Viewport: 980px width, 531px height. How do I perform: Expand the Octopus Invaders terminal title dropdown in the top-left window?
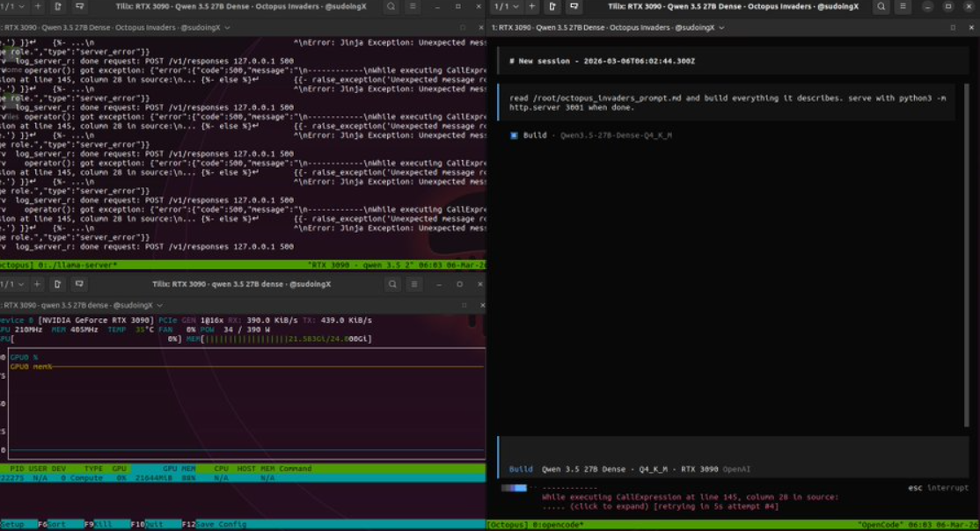(227, 27)
